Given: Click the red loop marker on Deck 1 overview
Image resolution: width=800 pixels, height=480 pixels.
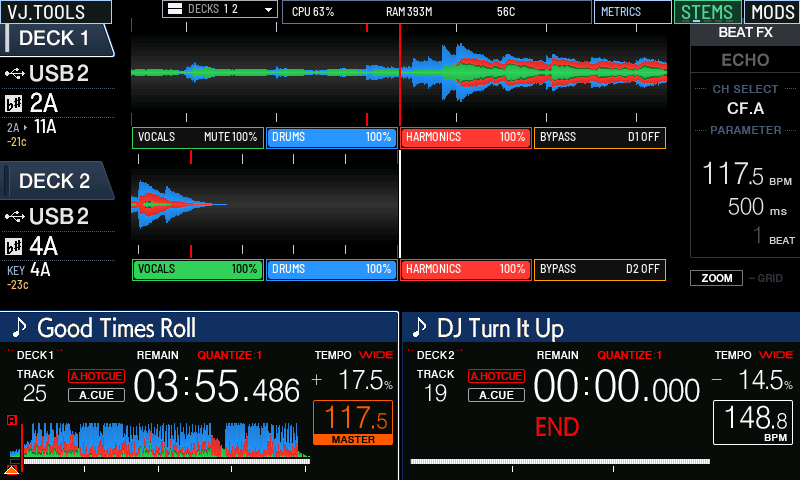Looking at the screenshot, I should [x=12, y=420].
